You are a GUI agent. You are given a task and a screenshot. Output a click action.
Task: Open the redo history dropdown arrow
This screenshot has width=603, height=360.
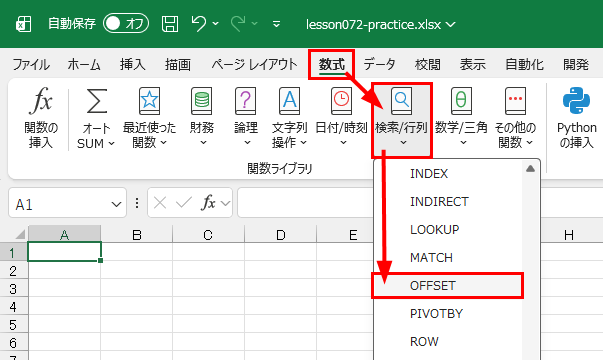(x=255, y=24)
